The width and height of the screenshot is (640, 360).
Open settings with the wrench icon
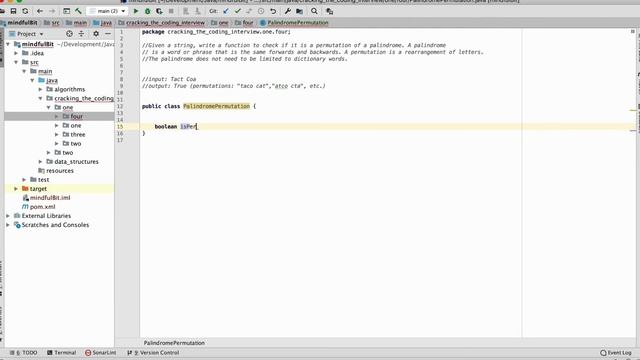(288, 11)
